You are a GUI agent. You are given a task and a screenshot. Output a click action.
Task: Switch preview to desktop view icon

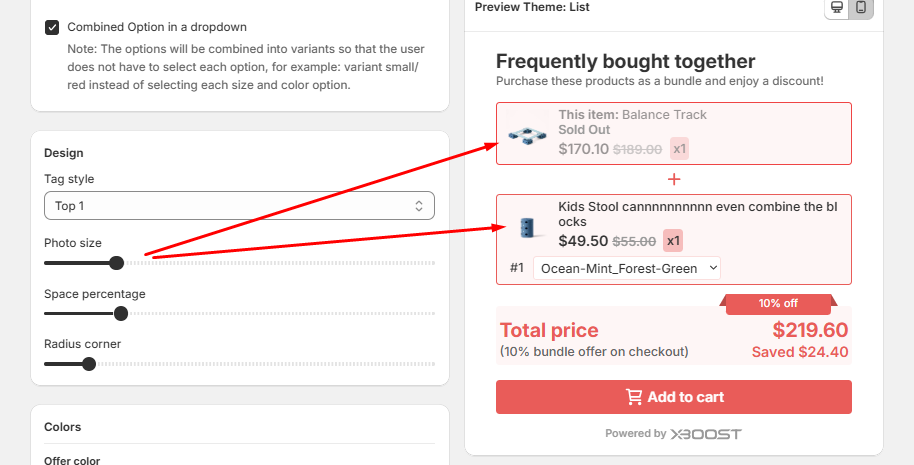coord(837,8)
